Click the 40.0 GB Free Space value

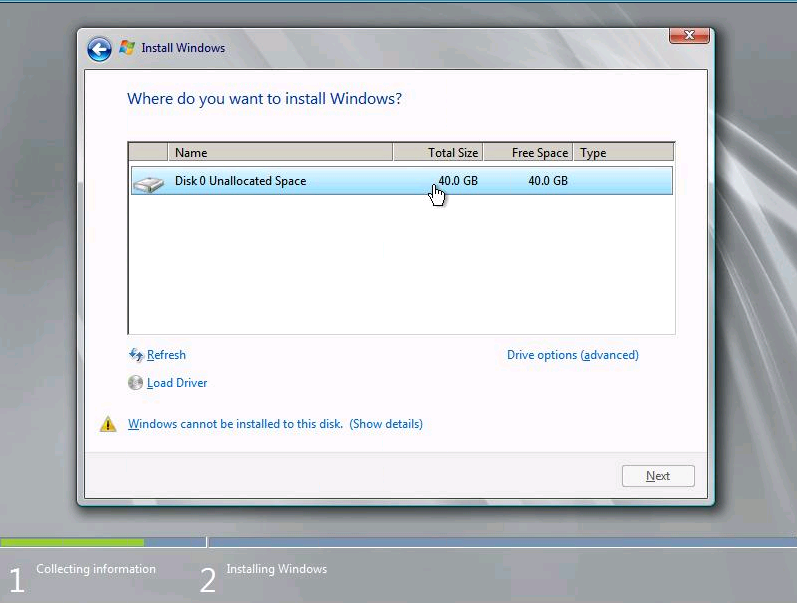click(x=548, y=180)
